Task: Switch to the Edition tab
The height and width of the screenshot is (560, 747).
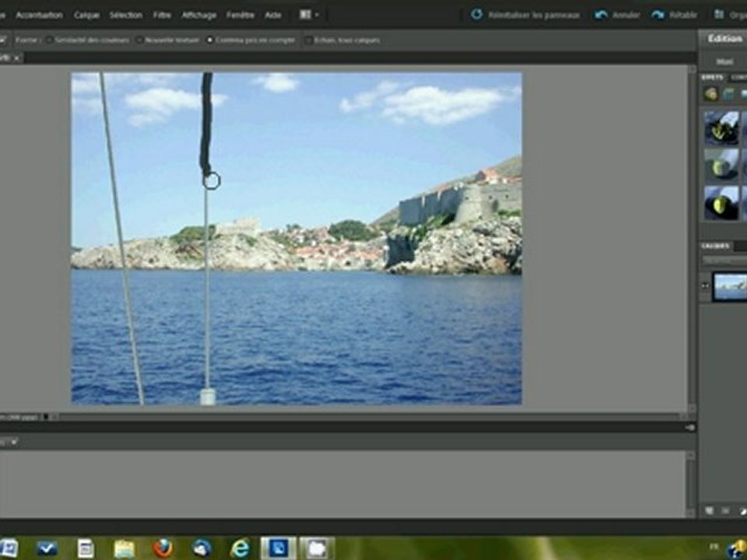Action: click(x=724, y=39)
